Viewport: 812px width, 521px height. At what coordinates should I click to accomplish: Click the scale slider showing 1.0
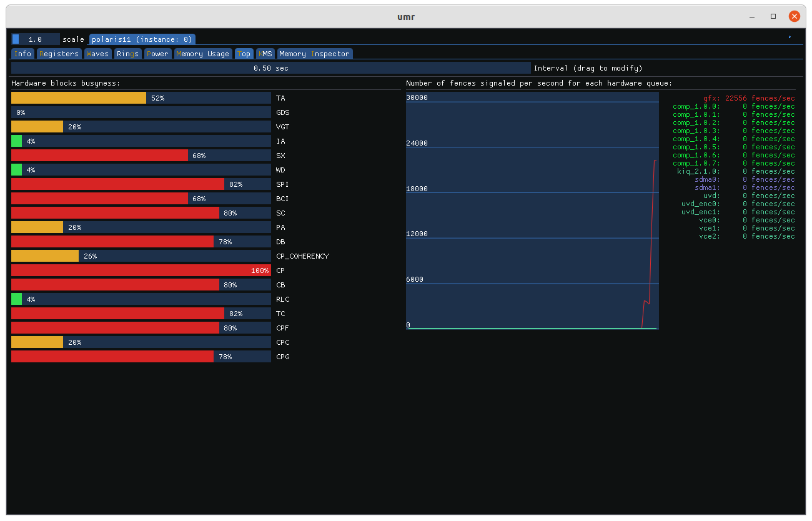36,39
